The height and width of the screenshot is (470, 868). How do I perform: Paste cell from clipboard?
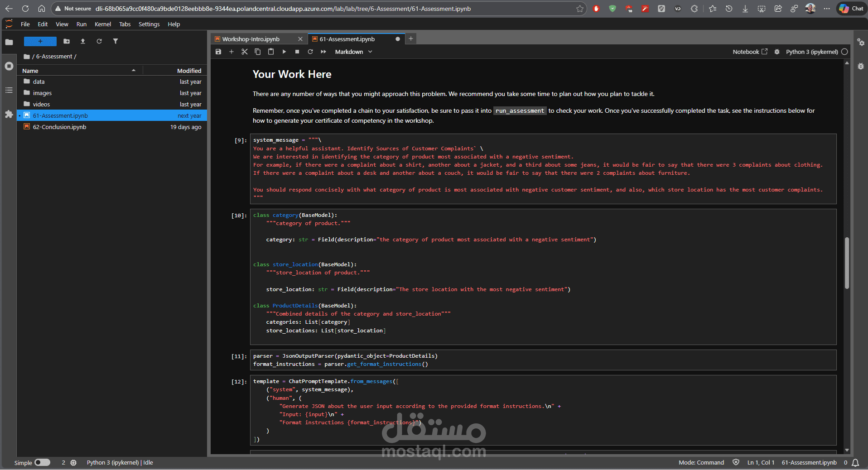point(271,52)
